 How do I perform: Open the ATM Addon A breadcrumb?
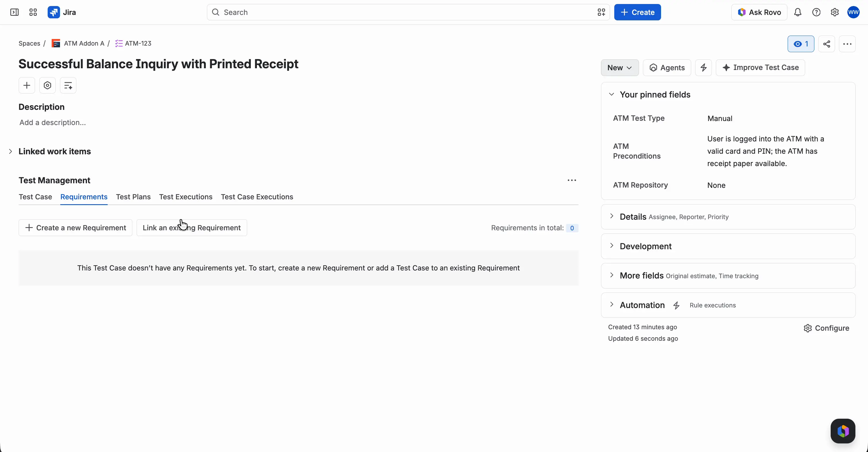[78, 43]
